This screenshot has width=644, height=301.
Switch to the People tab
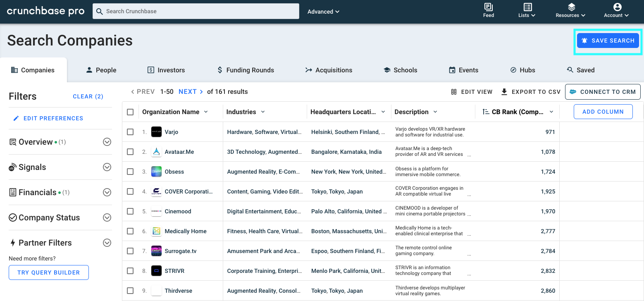[101, 70]
